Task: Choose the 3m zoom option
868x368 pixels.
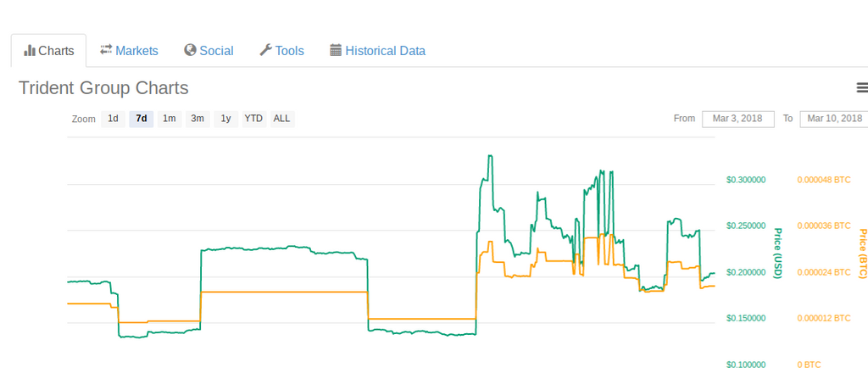Action: [x=198, y=119]
